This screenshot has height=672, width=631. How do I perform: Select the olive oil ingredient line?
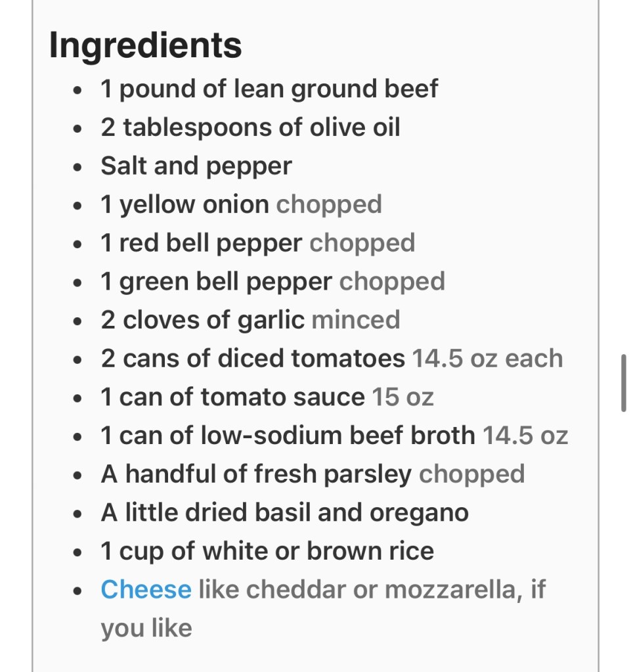tap(250, 127)
